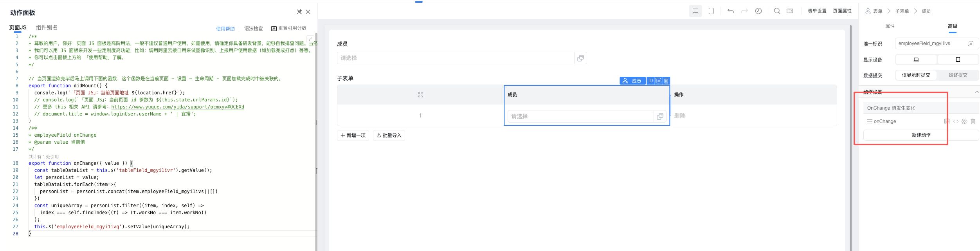Open the history clock icon
980x251 pixels.
[758, 11]
